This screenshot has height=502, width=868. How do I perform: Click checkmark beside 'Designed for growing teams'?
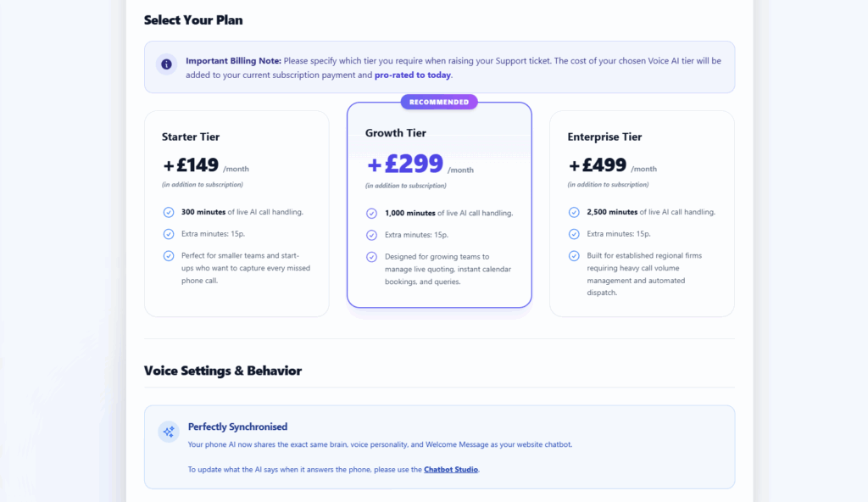pos(371,257)
